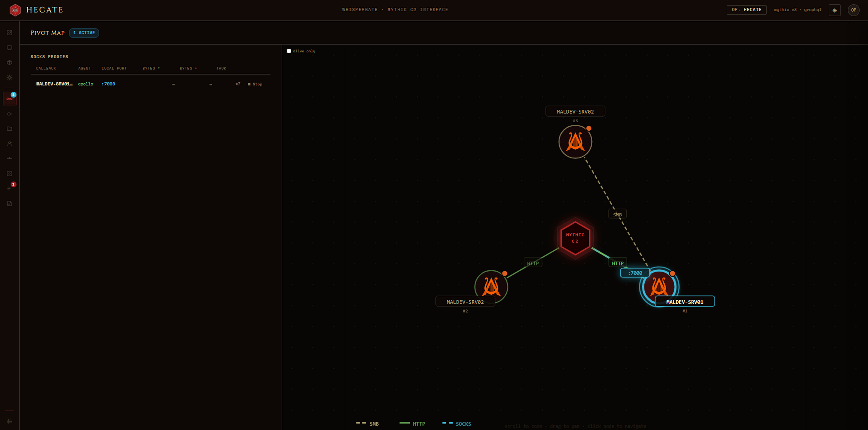
Task: Click the SOCKS PROXIES section heading
Action: (x=49, y=57)
